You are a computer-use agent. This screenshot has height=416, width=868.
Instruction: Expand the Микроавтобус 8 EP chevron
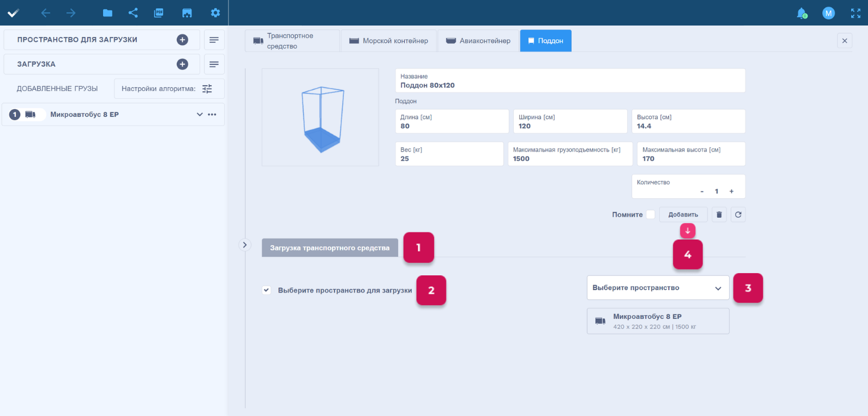point(200,115)
